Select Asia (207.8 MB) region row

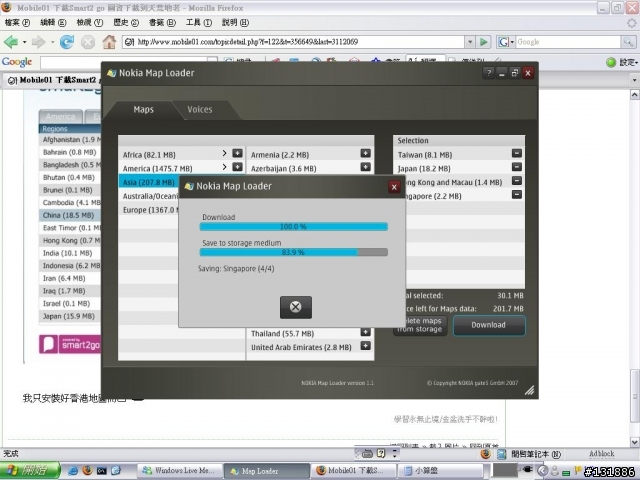[149, 182]
